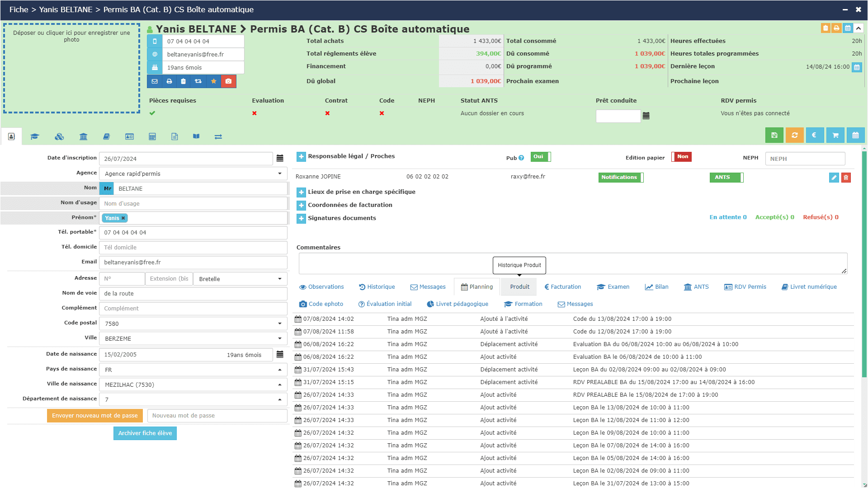Click Envoyer nouveau mot de passe button
Viewport: 868px width, 488px height.
click(x=95, y=416)
